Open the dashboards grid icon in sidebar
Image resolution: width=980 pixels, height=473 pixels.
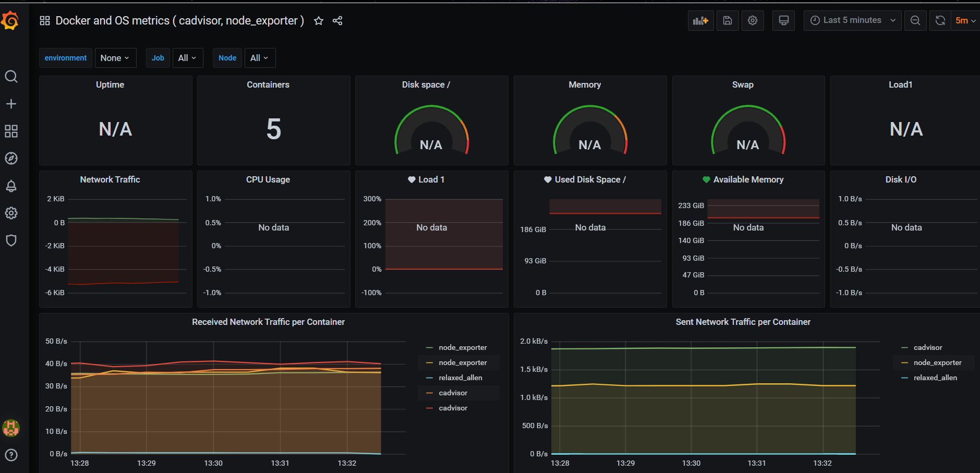pyautogui.click(x=11, y=131)
